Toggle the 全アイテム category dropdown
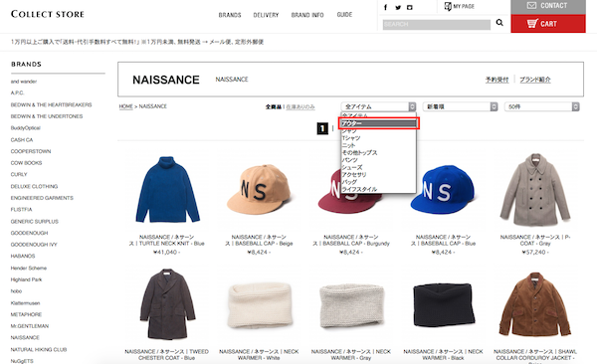597x364 pixels. pos(378,106)
